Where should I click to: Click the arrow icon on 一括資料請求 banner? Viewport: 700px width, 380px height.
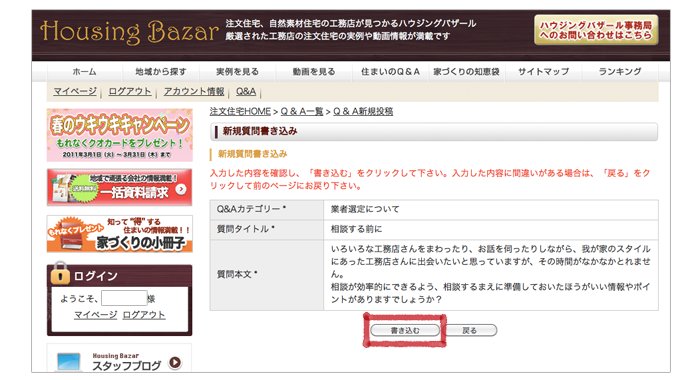click(181, 189)
